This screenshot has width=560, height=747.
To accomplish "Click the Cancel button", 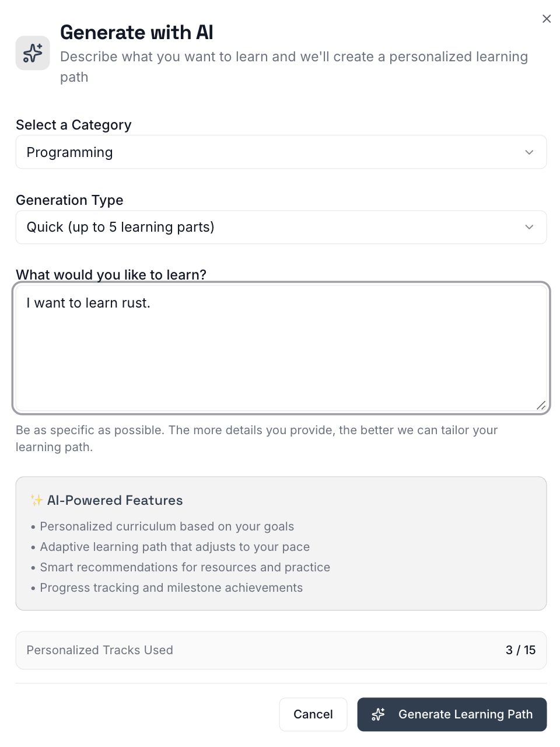I will [x=313, y=714].
